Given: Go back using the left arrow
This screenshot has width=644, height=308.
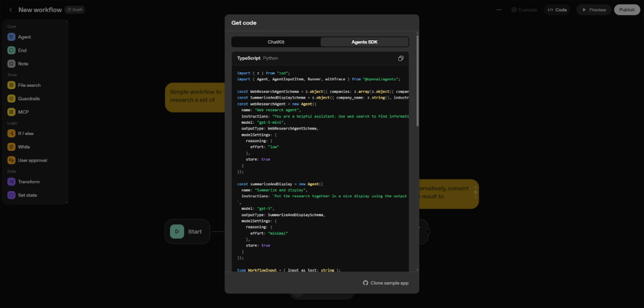Looking at the screenshot, I should (10, 10).
